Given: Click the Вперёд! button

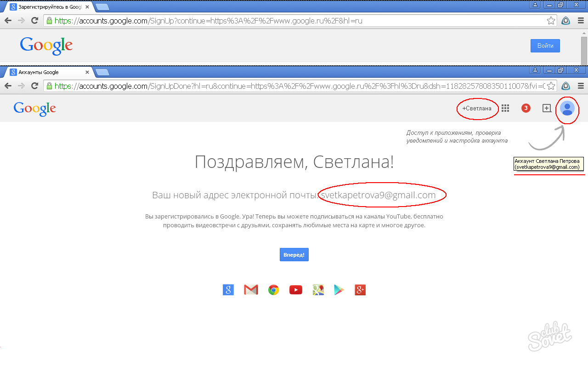Looking at the screenshot, I should point(294,255).
